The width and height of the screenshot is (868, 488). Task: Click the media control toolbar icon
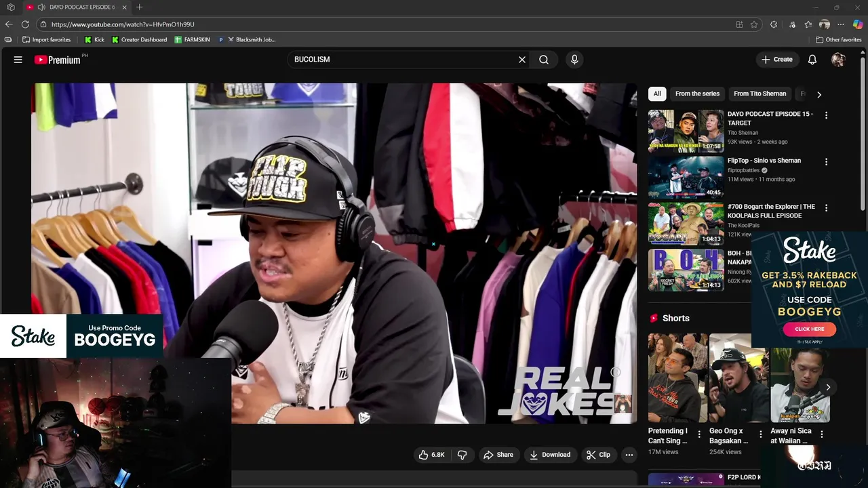[792, 24]
